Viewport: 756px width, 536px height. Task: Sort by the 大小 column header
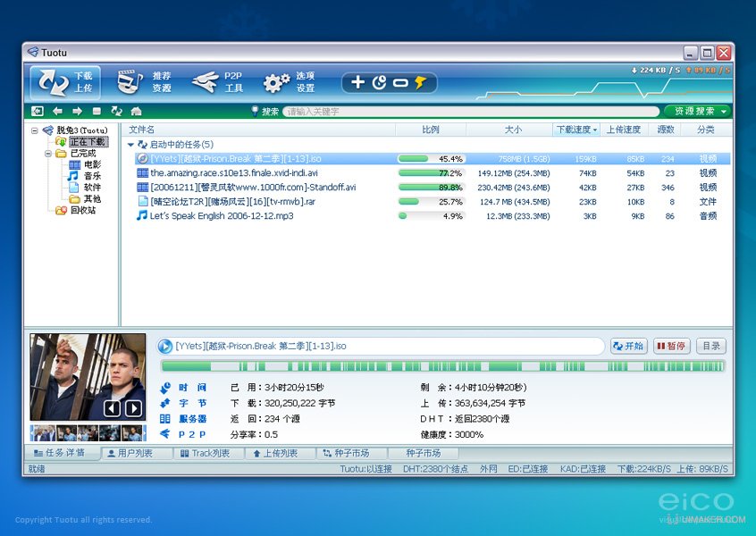point(513,130)
